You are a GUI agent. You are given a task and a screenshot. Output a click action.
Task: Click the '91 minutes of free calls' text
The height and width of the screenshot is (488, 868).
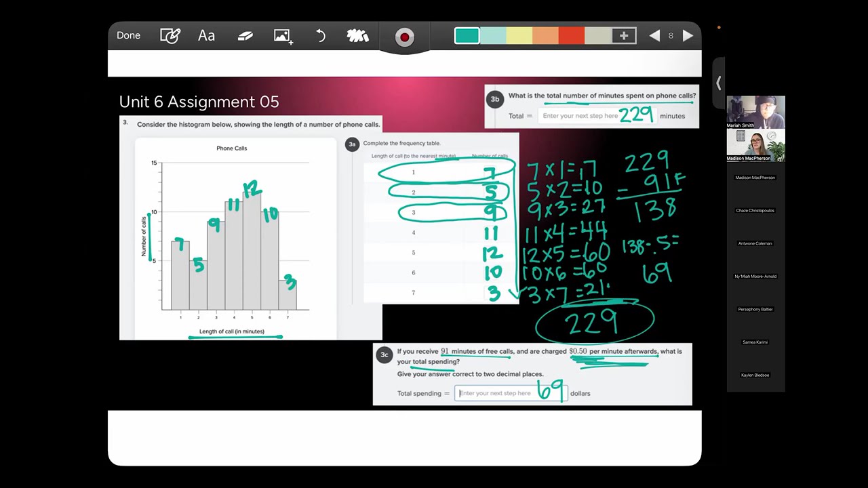pos(477,351)
